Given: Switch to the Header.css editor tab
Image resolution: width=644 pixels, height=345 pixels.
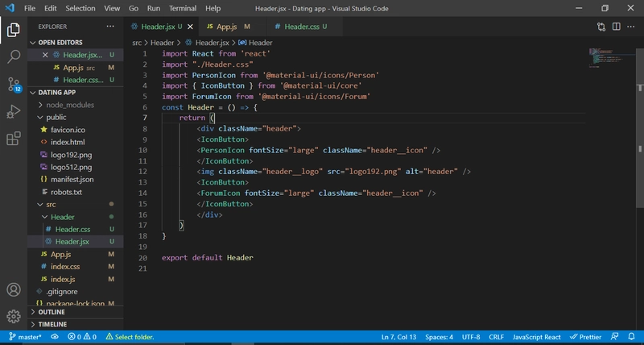Looking at the screenshot, I should coord(305,27).
